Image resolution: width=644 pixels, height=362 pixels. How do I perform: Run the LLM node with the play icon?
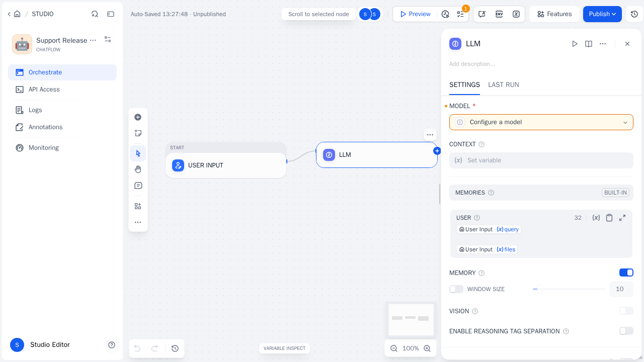tap(575, 44)
